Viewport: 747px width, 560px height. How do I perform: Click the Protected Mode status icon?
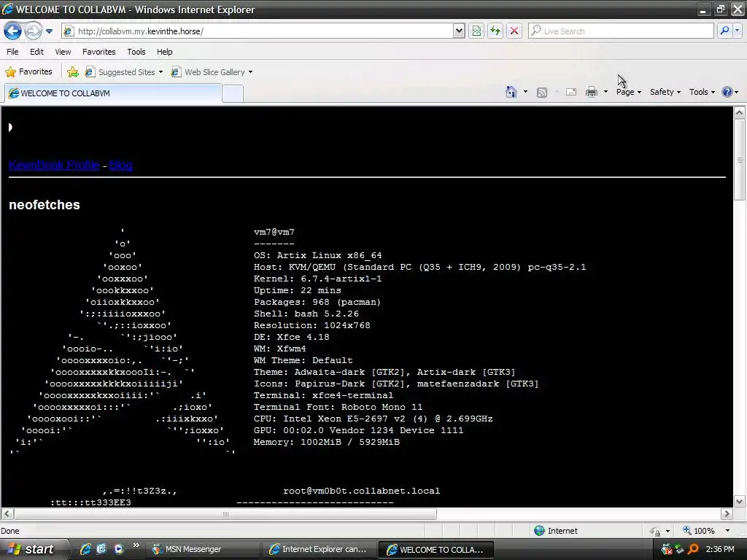pos(655,531)
